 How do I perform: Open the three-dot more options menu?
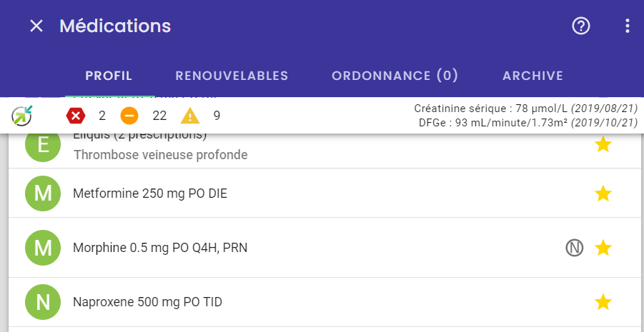pyautogui.click(x=627, y=26)
